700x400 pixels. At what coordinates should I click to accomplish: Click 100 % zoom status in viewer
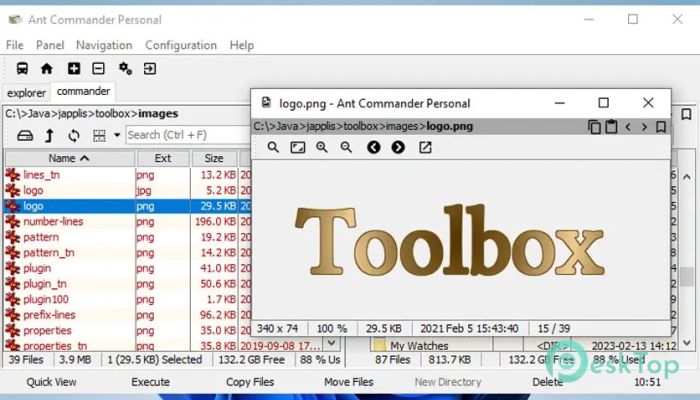(332, 329)
